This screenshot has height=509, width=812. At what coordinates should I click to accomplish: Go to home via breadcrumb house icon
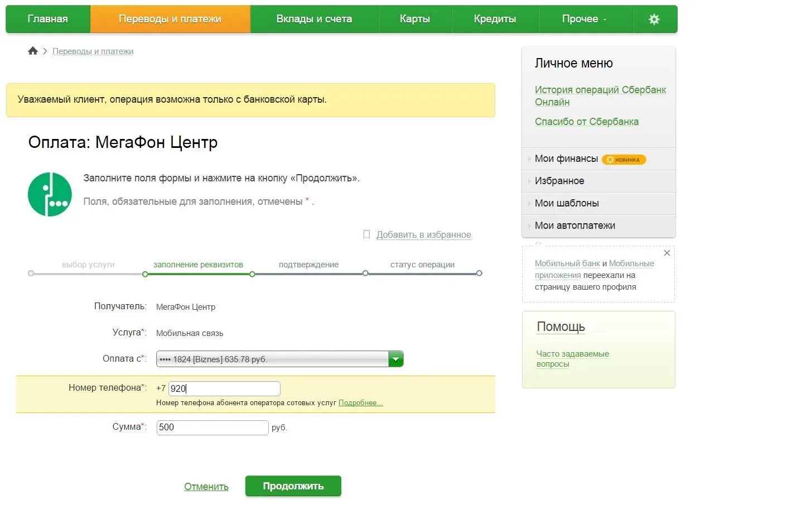[33, 51]
